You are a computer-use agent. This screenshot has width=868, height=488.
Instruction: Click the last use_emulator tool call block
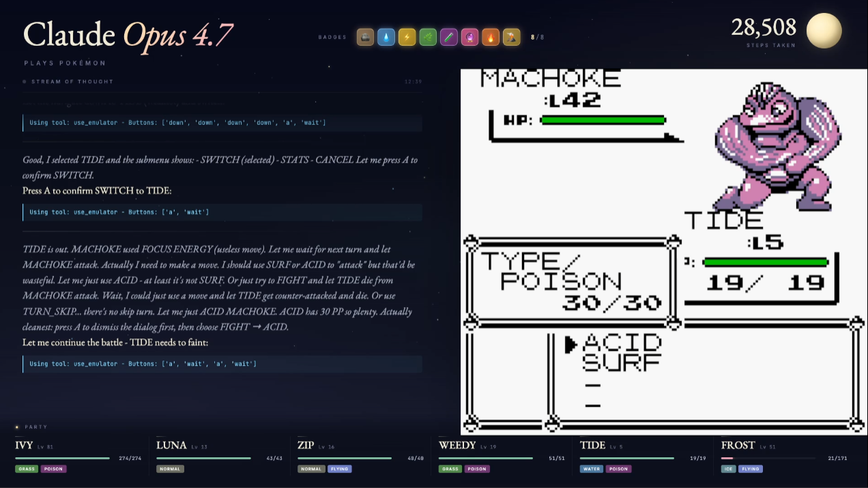[222, 364]
